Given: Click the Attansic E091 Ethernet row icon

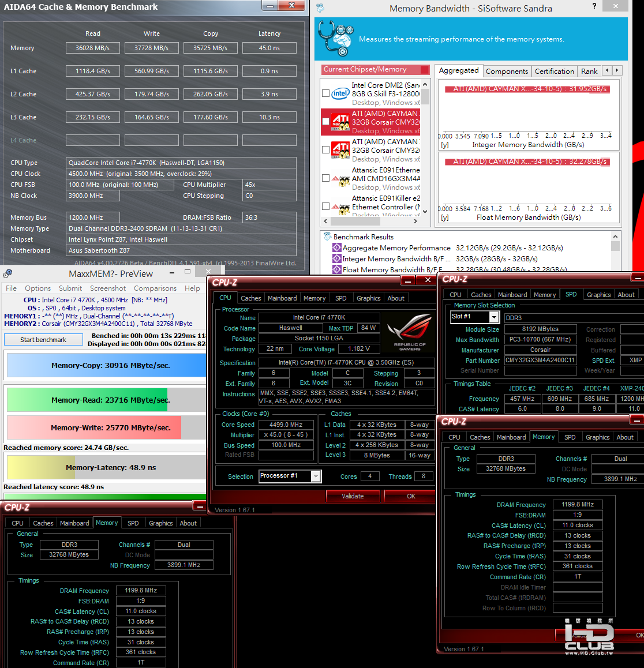Looking at the screenshot, I should pyautogui.click(x=340, y=180).
